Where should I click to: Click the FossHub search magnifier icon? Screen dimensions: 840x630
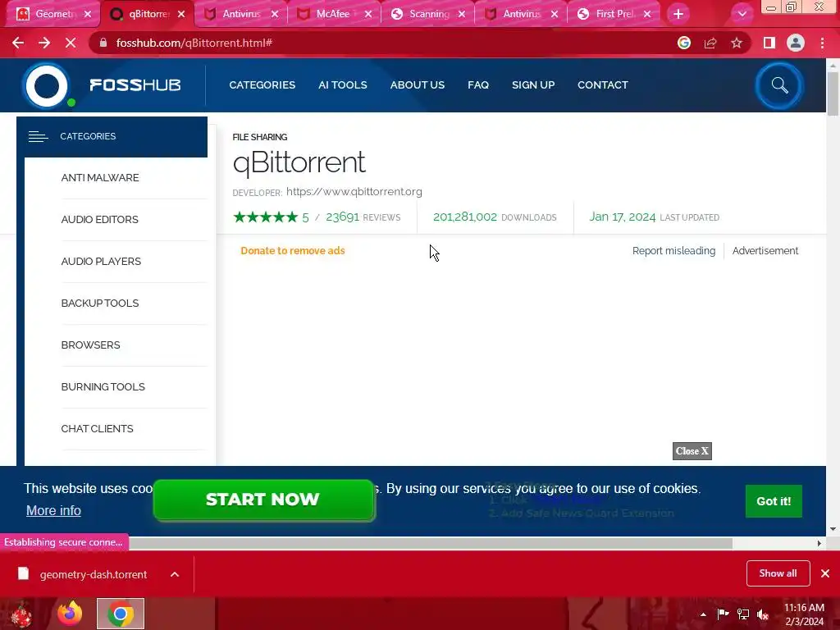click(x=779, y=85)
